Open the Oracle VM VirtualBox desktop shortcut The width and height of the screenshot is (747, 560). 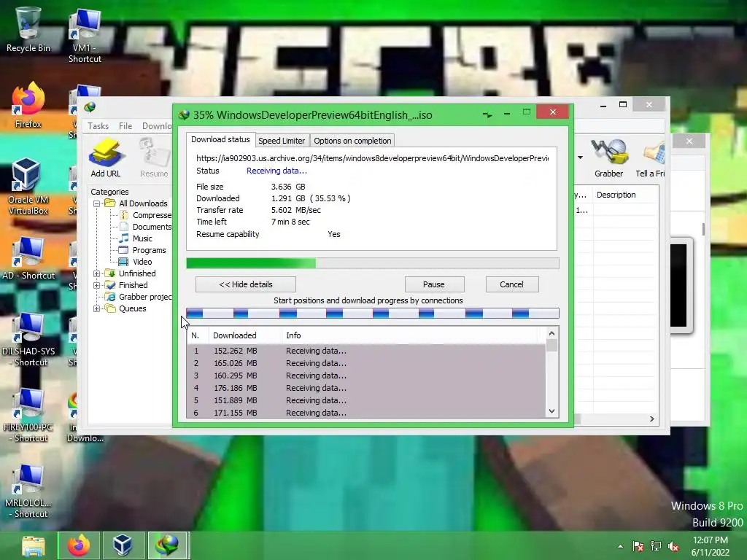(28, 186)
